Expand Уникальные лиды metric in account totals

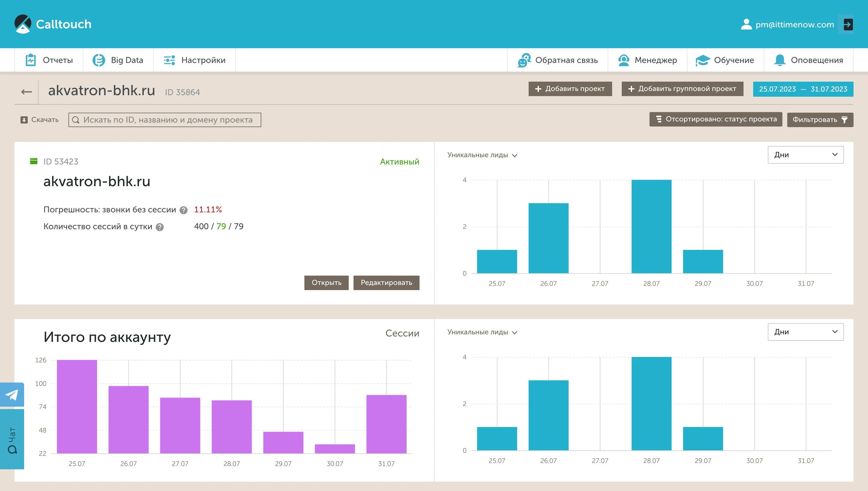[482, 332]
